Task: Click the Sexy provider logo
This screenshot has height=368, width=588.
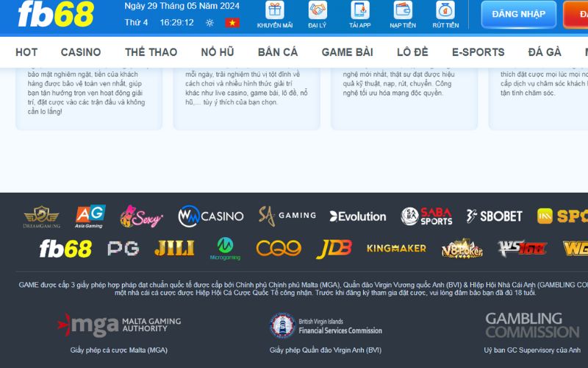Action: tap(141, 216)
